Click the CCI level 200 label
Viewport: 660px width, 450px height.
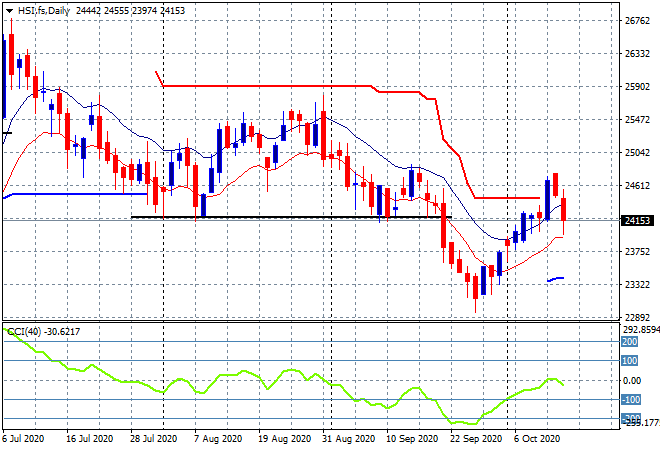[630, 342]
